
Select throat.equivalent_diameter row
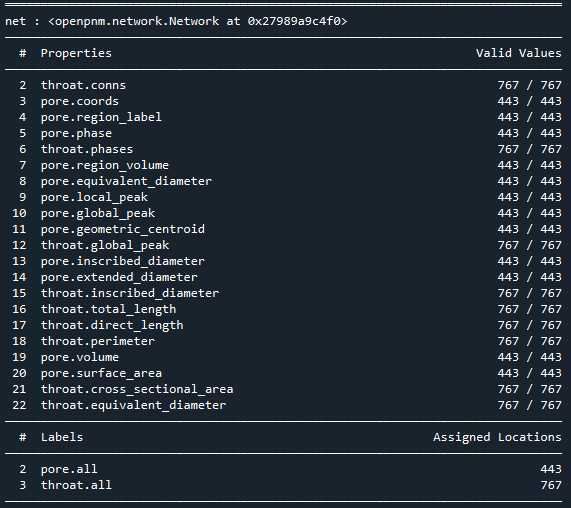(283, 406)
